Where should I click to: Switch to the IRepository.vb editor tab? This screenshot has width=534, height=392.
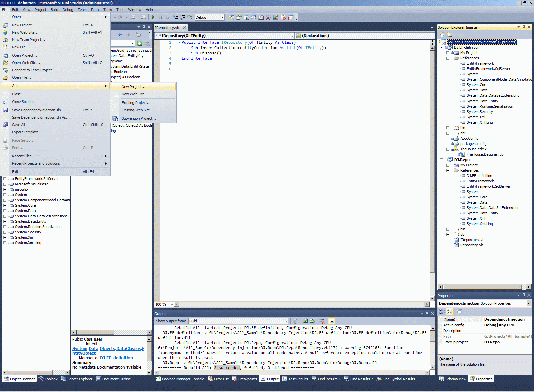pyautogui.click(x=167, y=28)
